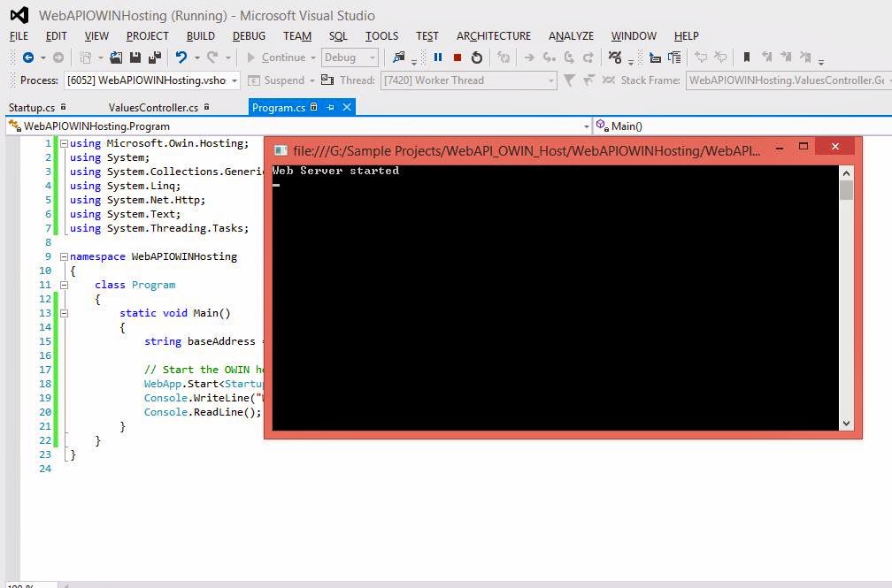
Task: Restart the debug session
Action: pos(477,57)
